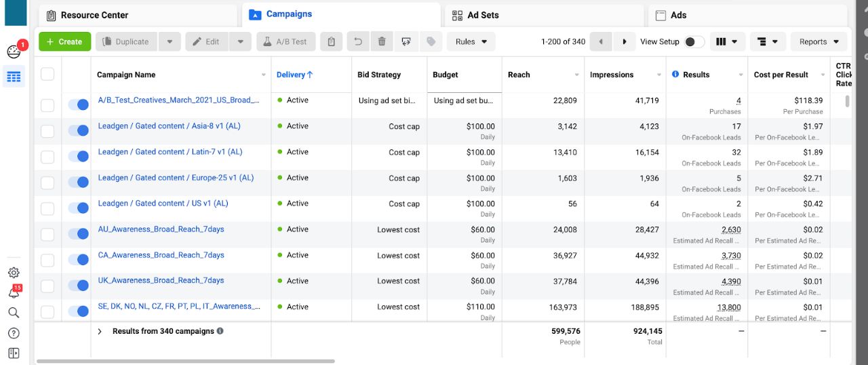Open the settings gear in the sidebar
Screen dimensions: 868x365
(x=14, y=272)
